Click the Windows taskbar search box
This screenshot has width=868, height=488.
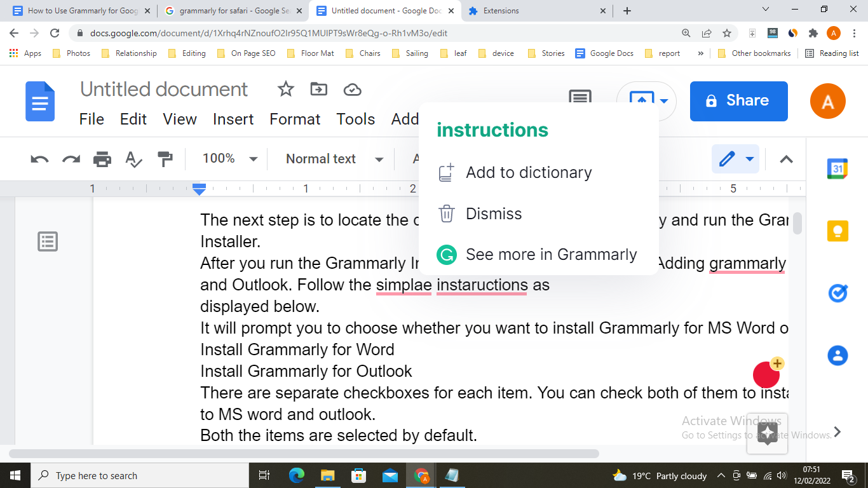click(x=139, y=475)
